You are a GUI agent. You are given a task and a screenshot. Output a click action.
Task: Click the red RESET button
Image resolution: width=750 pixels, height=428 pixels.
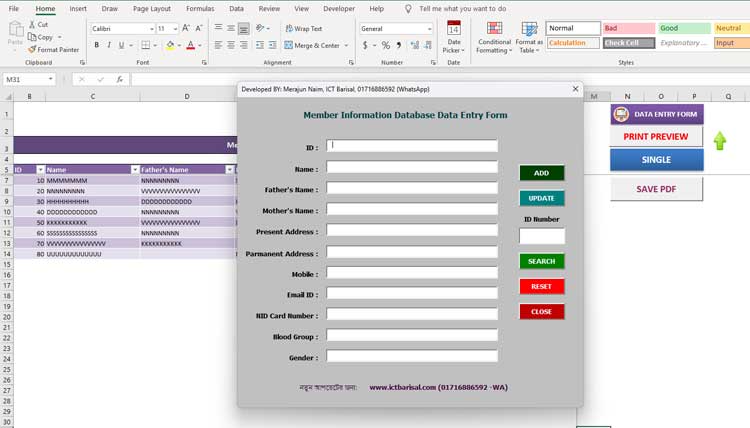(541, 286)
